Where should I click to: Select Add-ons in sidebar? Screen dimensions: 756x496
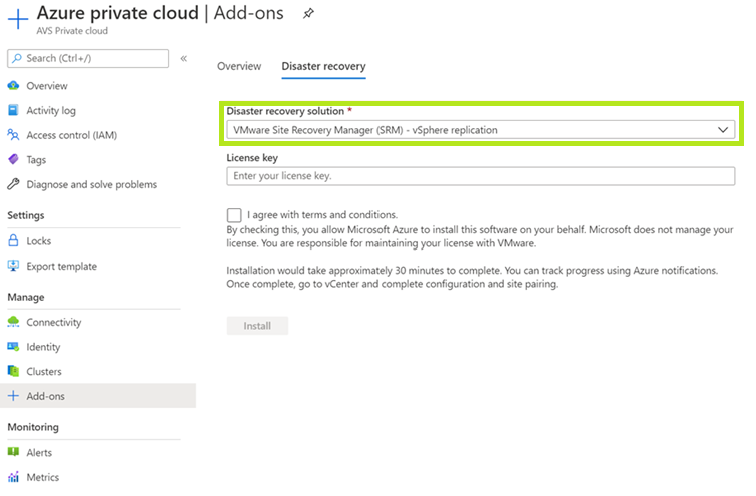[98, 396]
